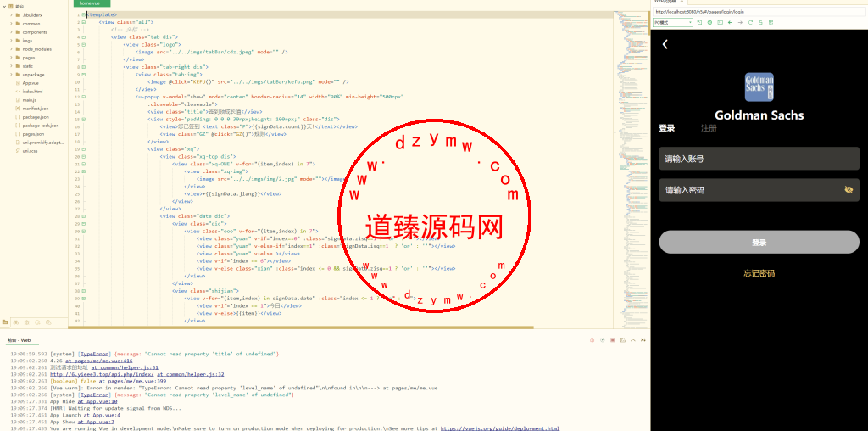Screen dimensions: 868x431
Task: Go forward using preview toolbar right arrow
Action: (740, 22)
